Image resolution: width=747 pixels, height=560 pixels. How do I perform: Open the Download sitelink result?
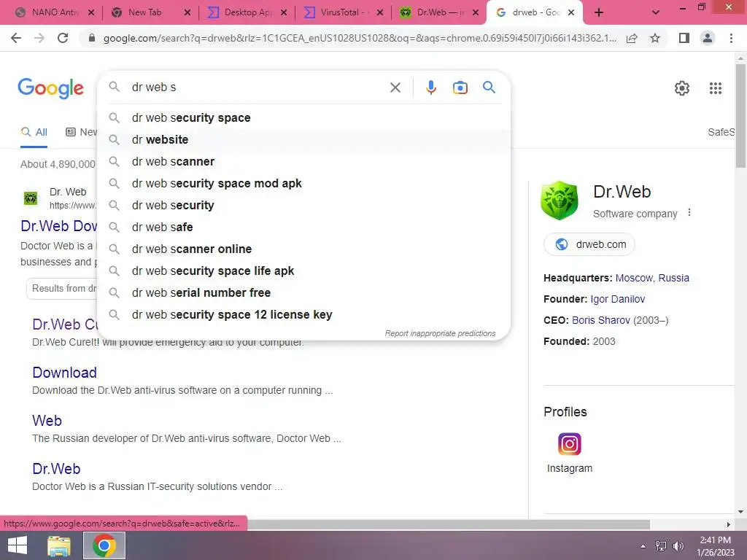click(x=64, y=373)
